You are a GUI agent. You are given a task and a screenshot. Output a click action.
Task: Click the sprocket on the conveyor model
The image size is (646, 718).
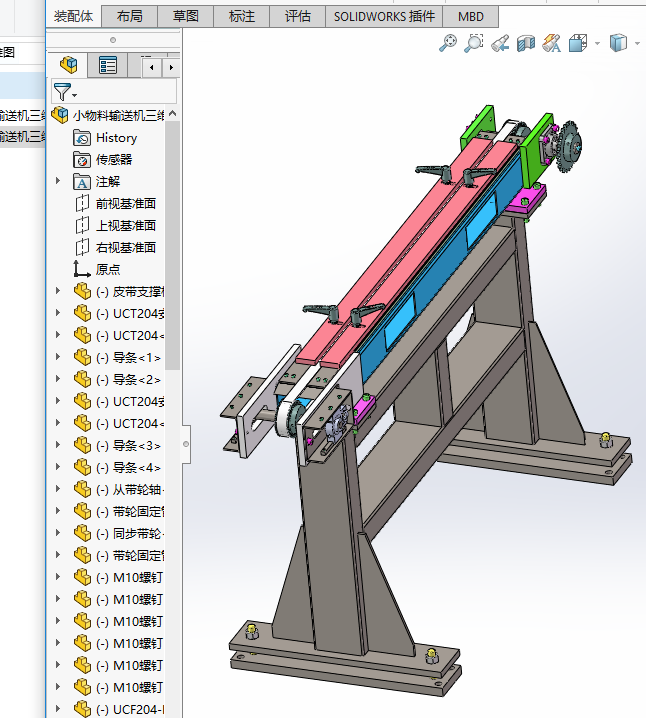[x=570, y=145]
